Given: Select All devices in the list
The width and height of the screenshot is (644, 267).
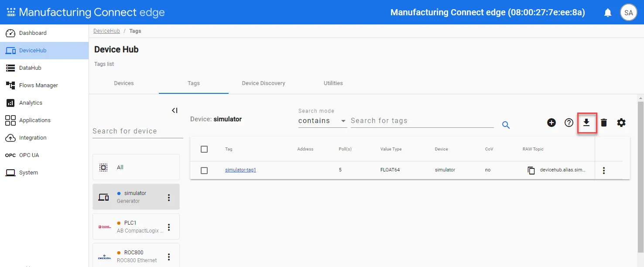Looking at the screenshot, I should click(136, 167).
